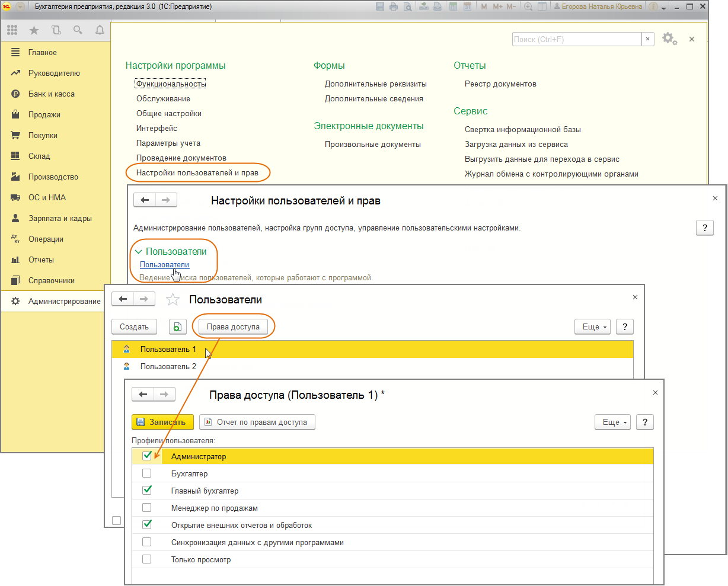Select Пользователь 2 row
Viewport: 728px width, 586px height.
coord(372,366)
